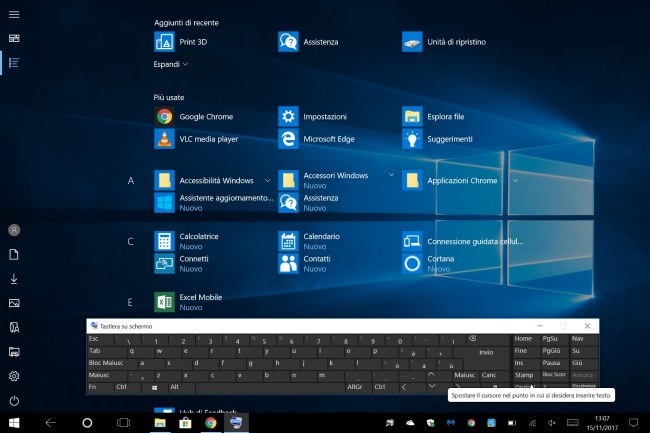Open Documents icon in Start sidebar
Viewport: 650px width, 433px height.
pos(14,254)
